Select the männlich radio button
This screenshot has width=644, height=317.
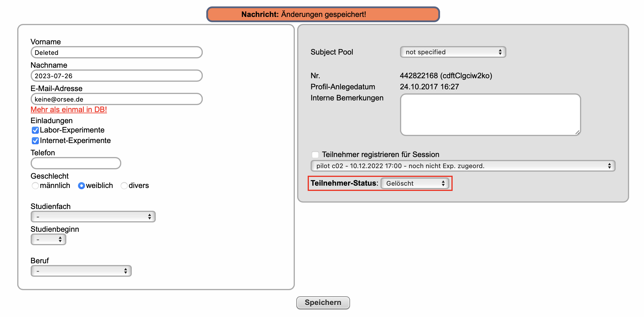click(35, 186)
